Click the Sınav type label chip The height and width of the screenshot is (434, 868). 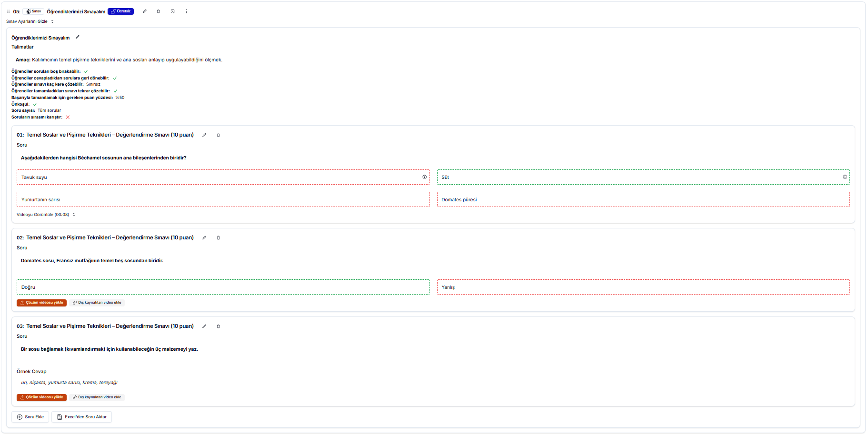(x=34, y=11)
